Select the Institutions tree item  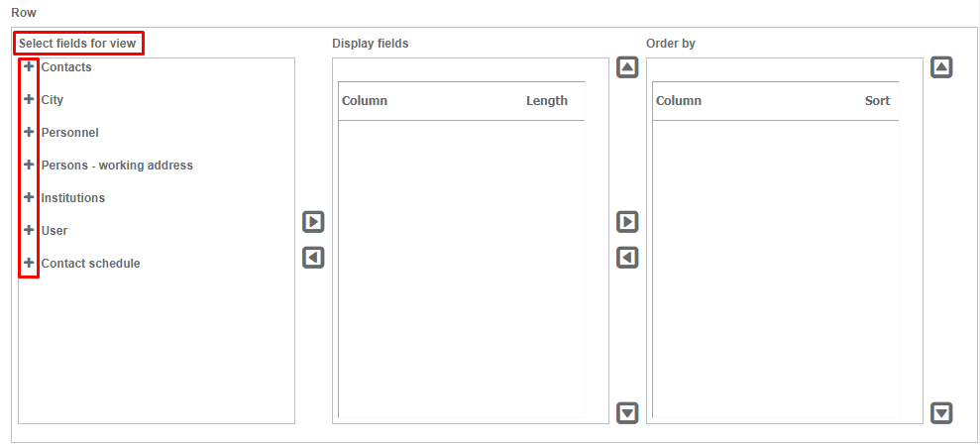73,198
